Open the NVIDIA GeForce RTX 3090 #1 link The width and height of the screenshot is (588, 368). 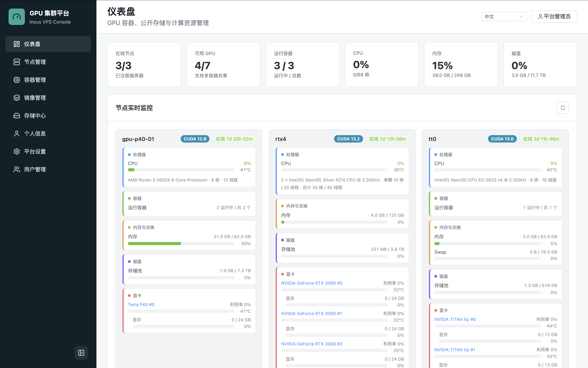point(311,313)
